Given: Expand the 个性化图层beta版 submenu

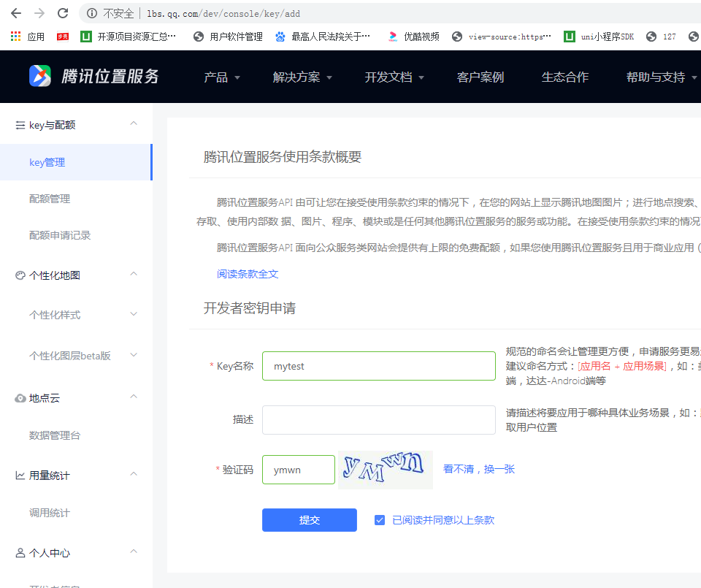Looking at the screenshot, I should click(133, 355).
